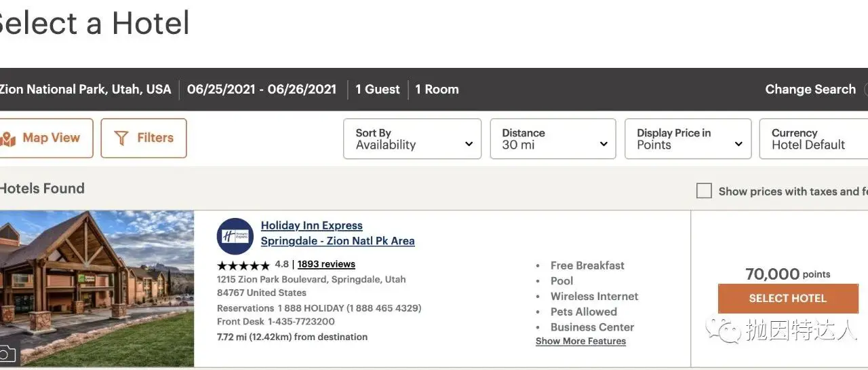The height and width of the screenshot is (370, 868).
Task: Click the Holiday Inn Express logo
Action: point(235,236)
